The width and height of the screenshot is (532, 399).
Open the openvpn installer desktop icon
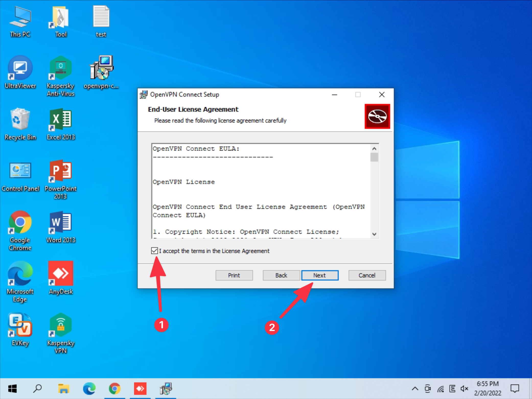tap(101, 68)
